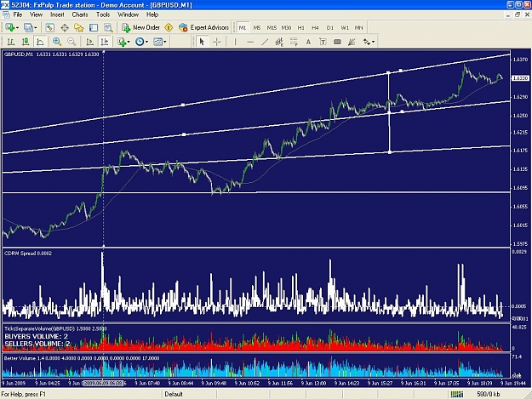This screenshot has height=399, width=532.
Task: Open the Navigator star-folder icon
Action: pos(79,28)
